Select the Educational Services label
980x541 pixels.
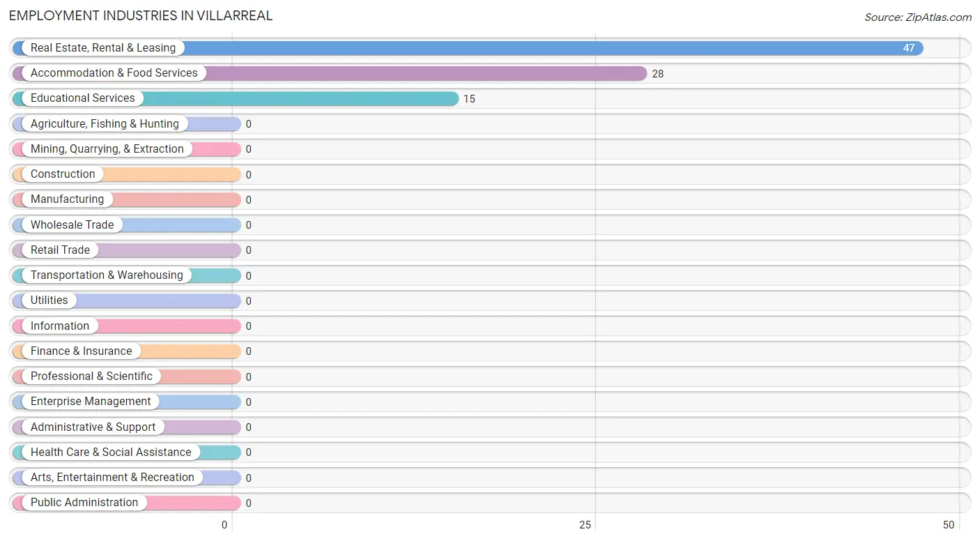pyautogui.click(x=83, y=98)
